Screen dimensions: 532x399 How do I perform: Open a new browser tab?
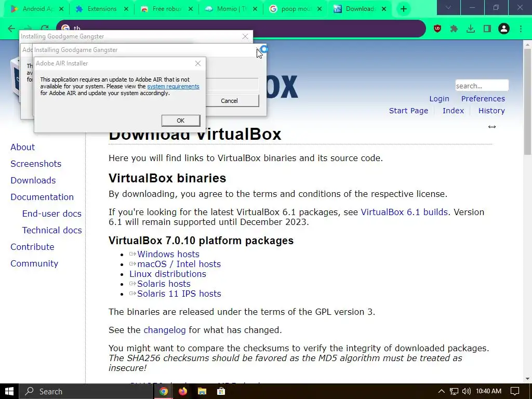pos(403,9)
